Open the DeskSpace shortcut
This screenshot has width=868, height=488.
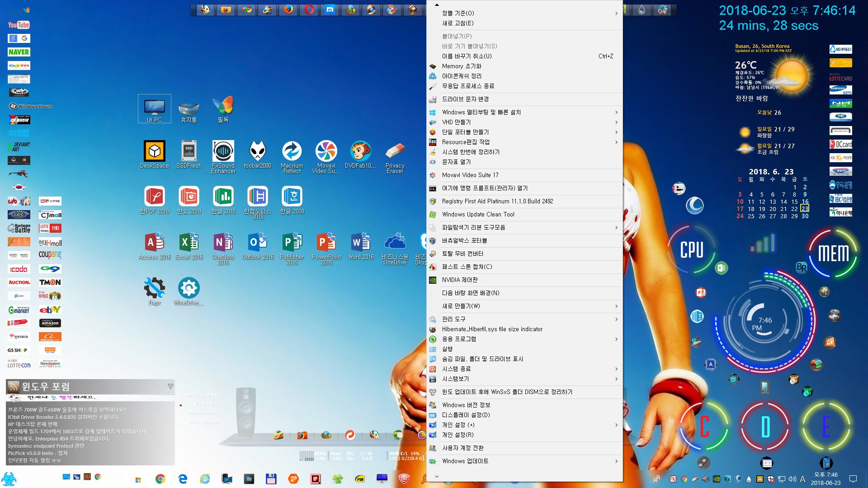click(155, 154)
